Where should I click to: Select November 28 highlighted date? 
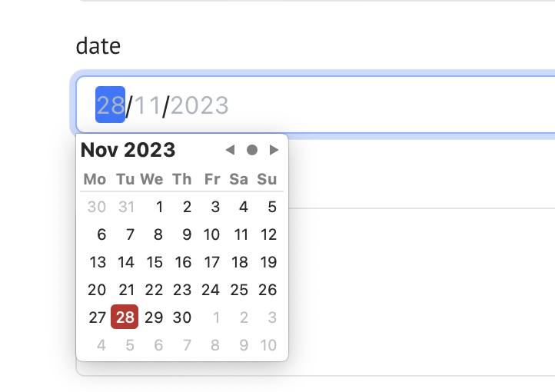(125, 317)
